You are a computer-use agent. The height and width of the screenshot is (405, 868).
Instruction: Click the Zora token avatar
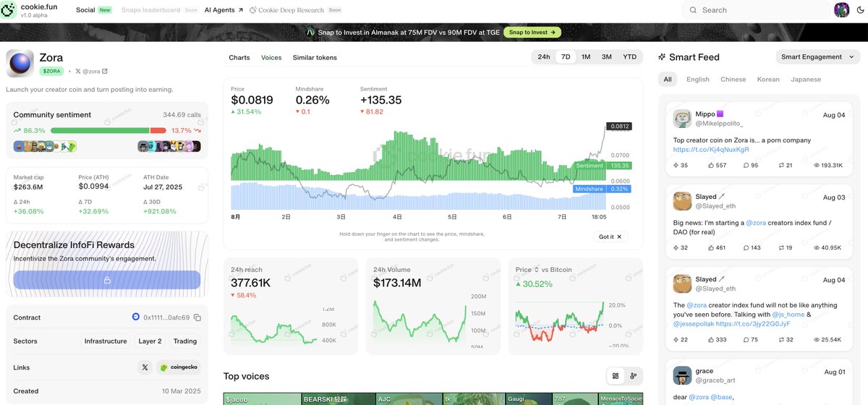click(20, 64)
